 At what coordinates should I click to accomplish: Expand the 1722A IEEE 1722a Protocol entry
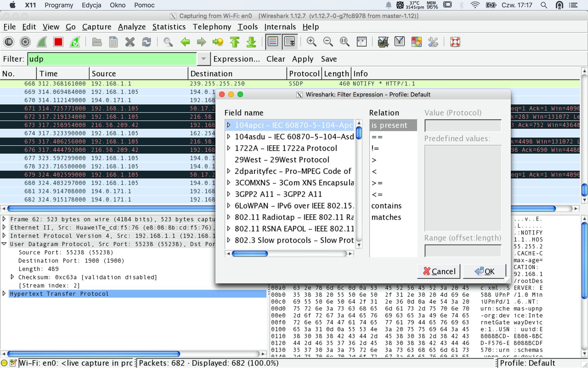[229, 148]
